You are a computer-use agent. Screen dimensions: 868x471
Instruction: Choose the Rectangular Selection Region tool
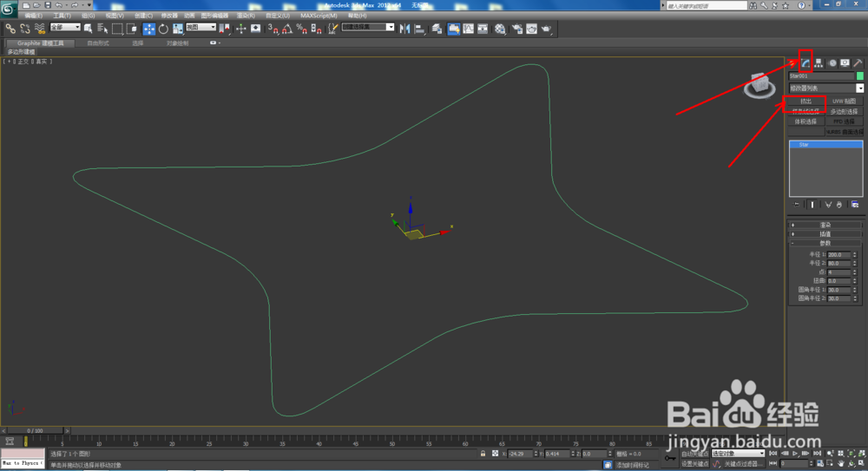117,29
